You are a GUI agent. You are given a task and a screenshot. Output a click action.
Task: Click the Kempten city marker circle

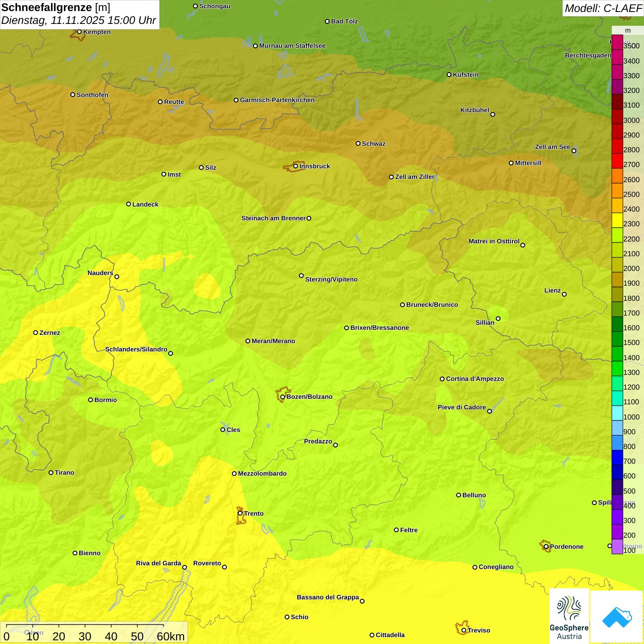[x=79, y=32]
